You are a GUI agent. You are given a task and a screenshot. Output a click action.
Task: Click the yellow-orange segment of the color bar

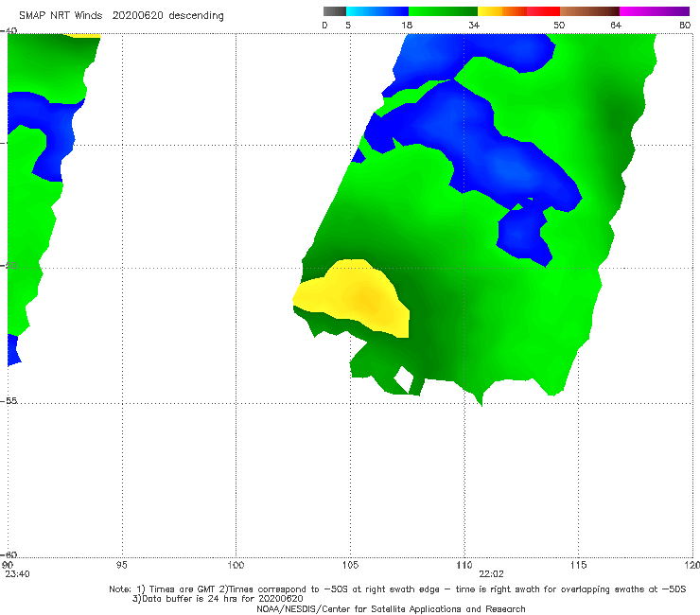[x=502, y=11]
